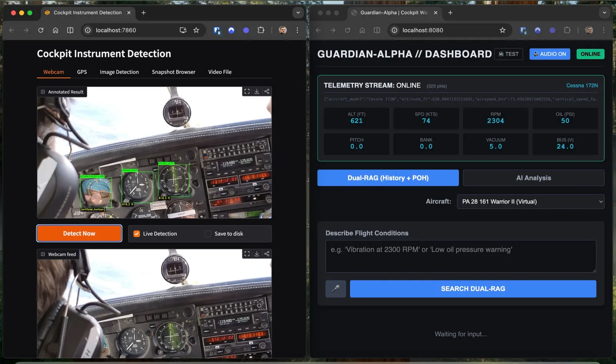Click the ONLINE status badge

(x=591, y=54)
